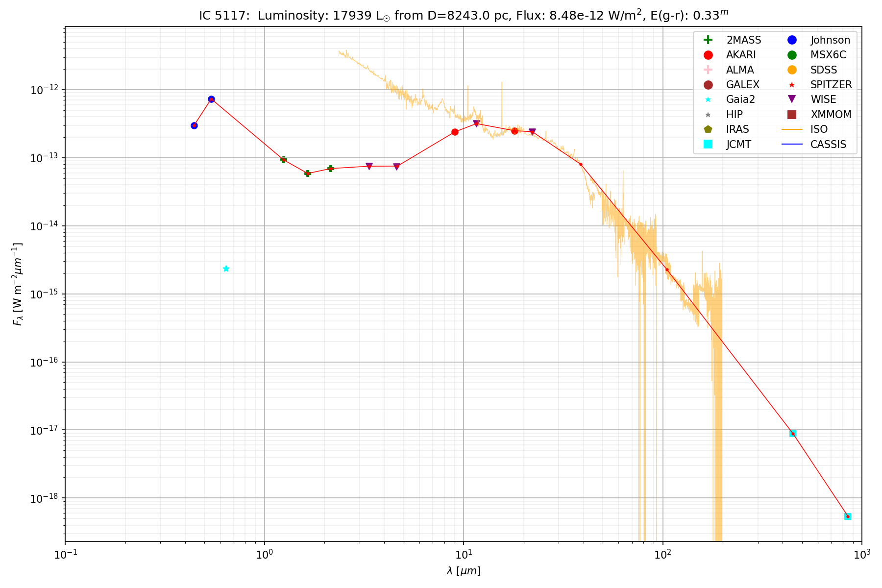Click the SPITZER red star legend marker

pyautogui.click(x=792, y=85)
